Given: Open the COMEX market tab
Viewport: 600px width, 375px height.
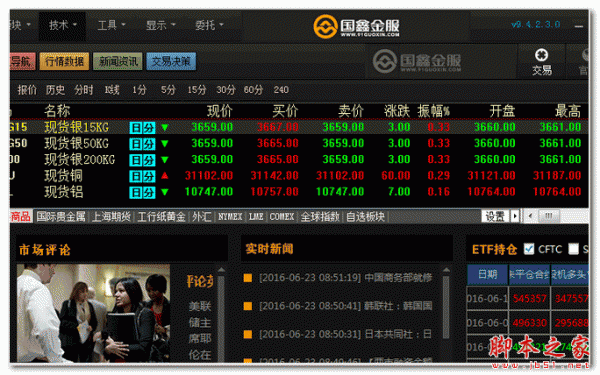Looking at the screenshot, I should click(x=282, y=217).
